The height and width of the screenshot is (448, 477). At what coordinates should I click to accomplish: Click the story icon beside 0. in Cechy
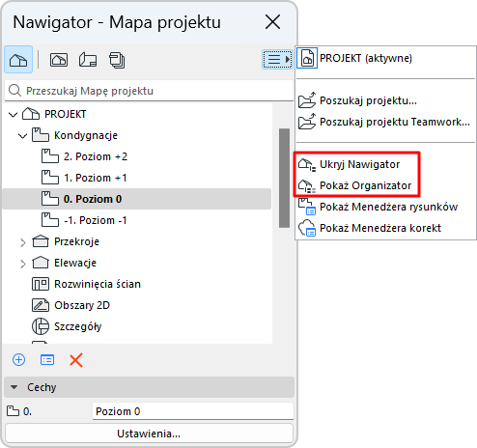[13, 411]
